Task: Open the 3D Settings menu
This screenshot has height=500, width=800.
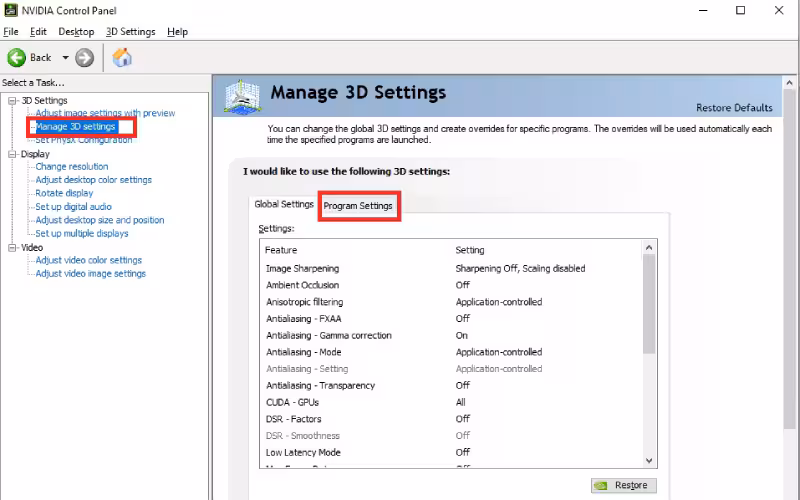Action: (x=131, y=32)
